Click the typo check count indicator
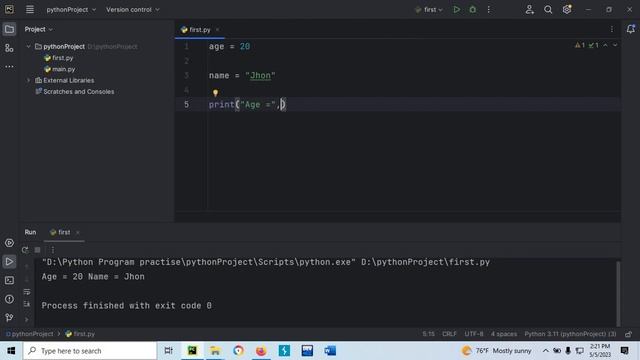 [593, 45]
